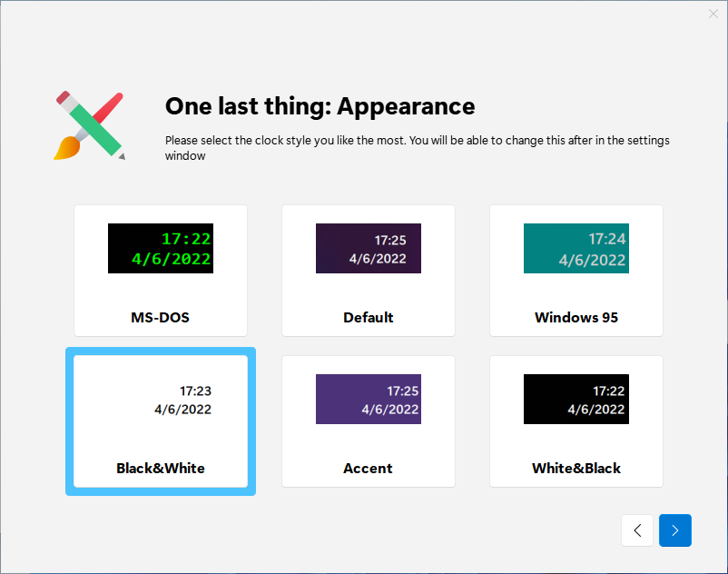Close the setup wizard window
Viewport: 728px width, 574px height.
[x=713, y=14]
